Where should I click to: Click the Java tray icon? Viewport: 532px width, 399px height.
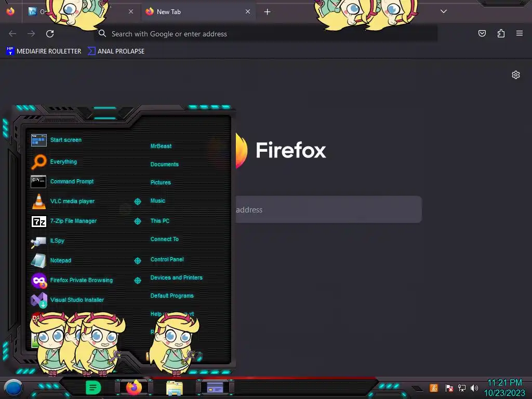click(434, 388)
